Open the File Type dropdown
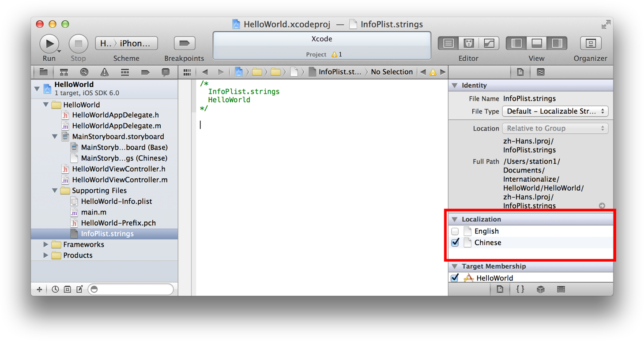The height and width of the screenshot is (341, 644). pyautogui.click(x=555, y=111)
